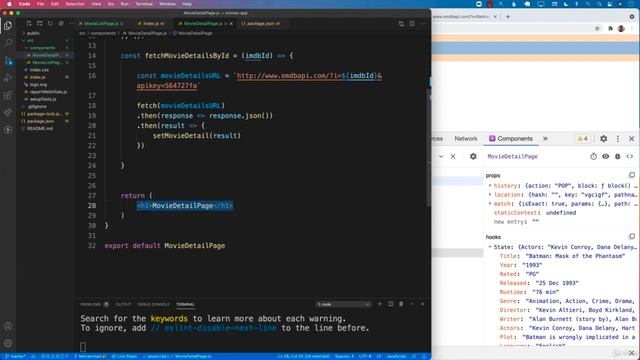Viewport: 640px width, 360px height.
Task: Click UTF-8 encoding in status bar
Action: pyautogui.click(x=364, y=356)
